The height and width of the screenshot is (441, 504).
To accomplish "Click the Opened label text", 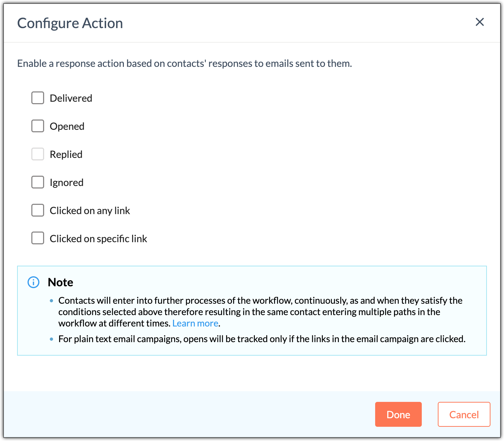I will click(67, 127).
